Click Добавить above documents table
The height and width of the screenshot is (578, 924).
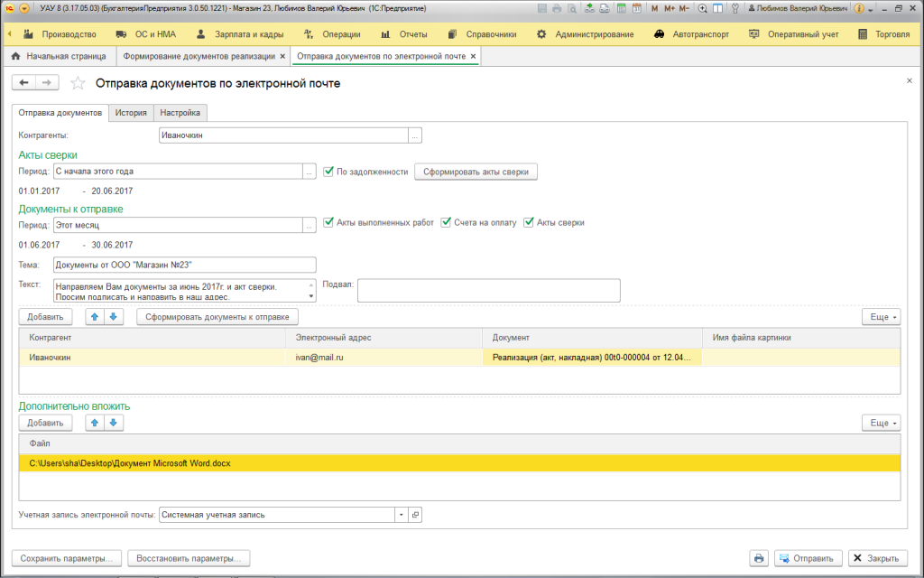pyautogui.click(x=45, y=317)
